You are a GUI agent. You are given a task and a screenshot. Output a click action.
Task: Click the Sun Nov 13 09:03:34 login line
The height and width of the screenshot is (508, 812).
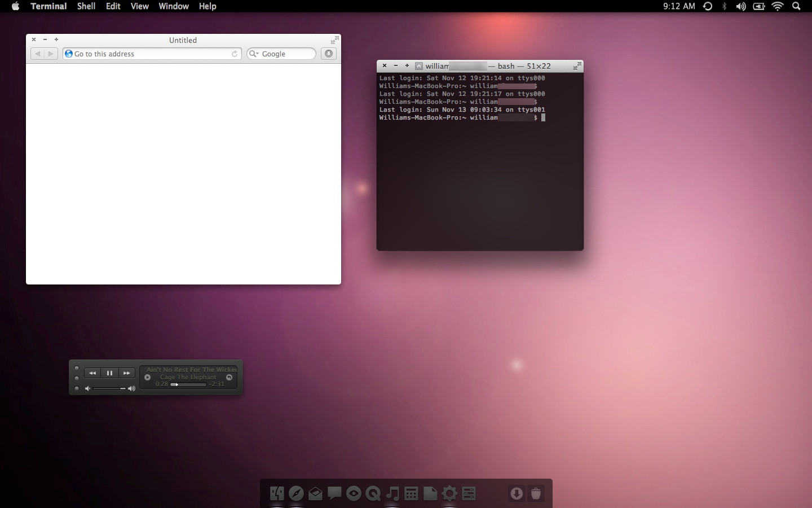click(462, 110)
